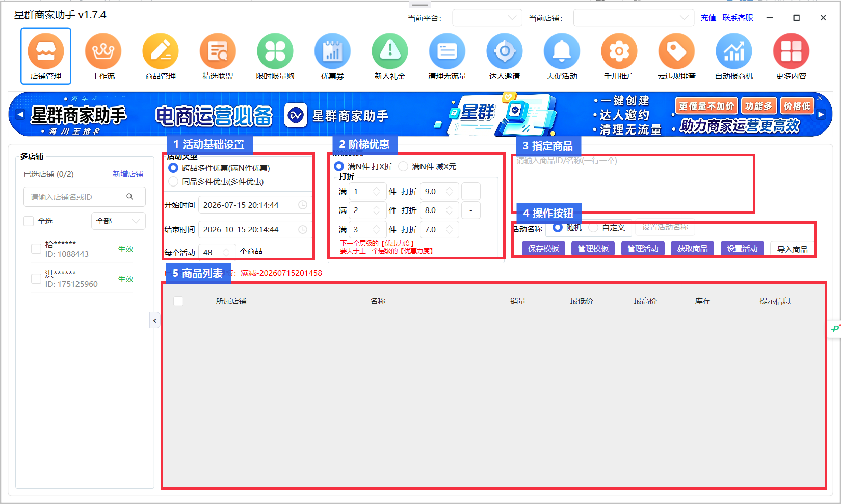Select the 满N件 打X折 option
The width and height of the screenshot is (841, 504).
coord(339,166)
